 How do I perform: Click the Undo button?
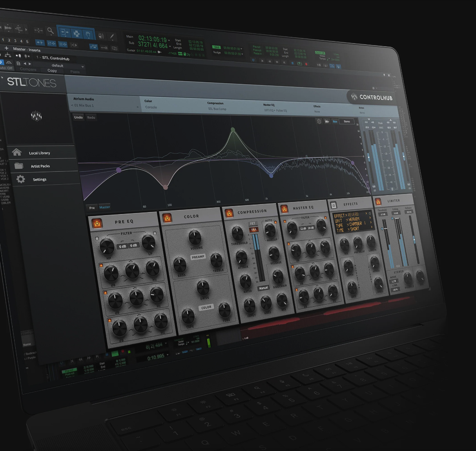[x=78, y=117]
